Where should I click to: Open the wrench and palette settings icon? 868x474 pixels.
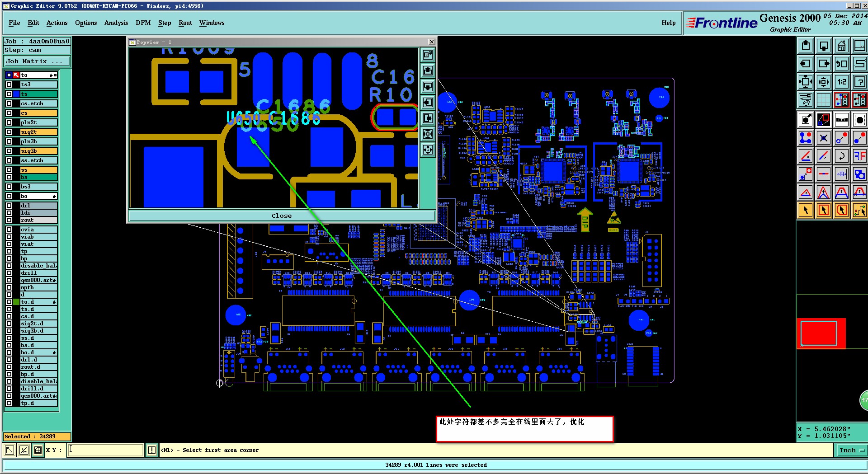806,100
